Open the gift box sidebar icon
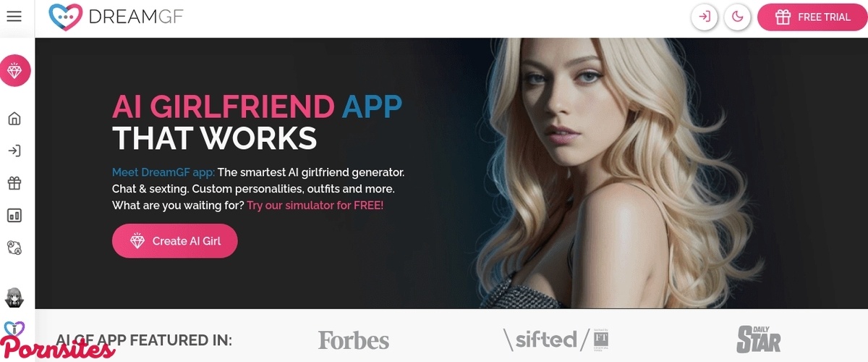Viewport: 868px width, 362px height. point(14,183)
